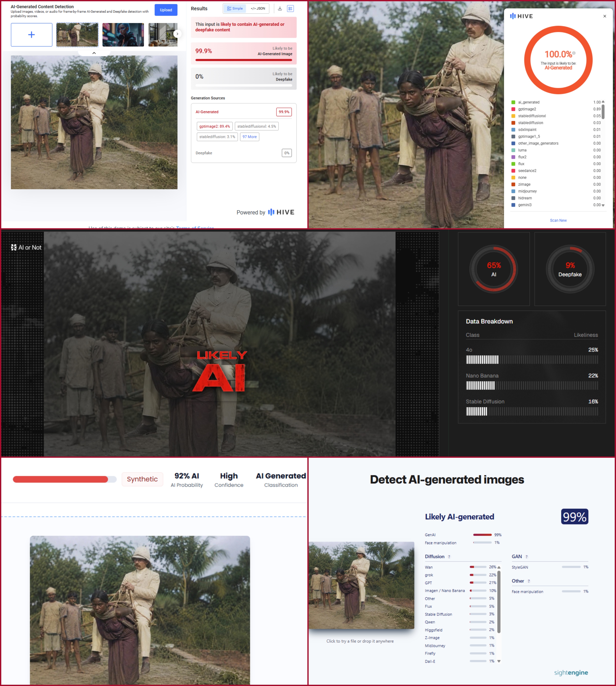616x686 pixels.
Task: Click the plus tile to add media
Action: click(32, 34)
